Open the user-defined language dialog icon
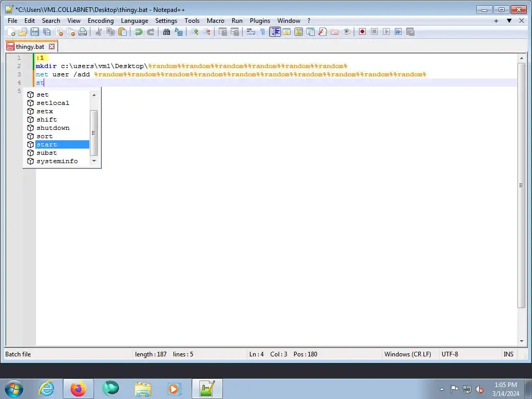The width and height of the screenshot is (532, 399). 287,32
